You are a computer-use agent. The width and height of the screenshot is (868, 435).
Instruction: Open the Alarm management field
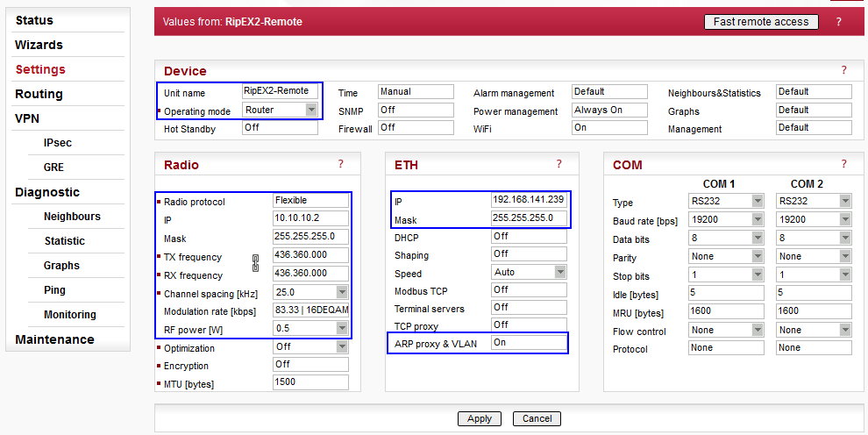pos(609,91)
